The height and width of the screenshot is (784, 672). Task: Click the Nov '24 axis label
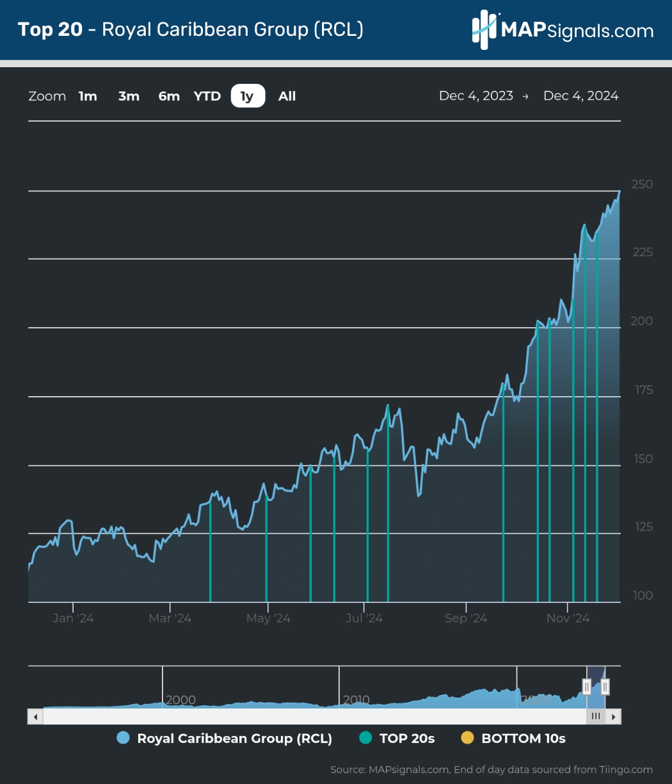click(568, 618)
